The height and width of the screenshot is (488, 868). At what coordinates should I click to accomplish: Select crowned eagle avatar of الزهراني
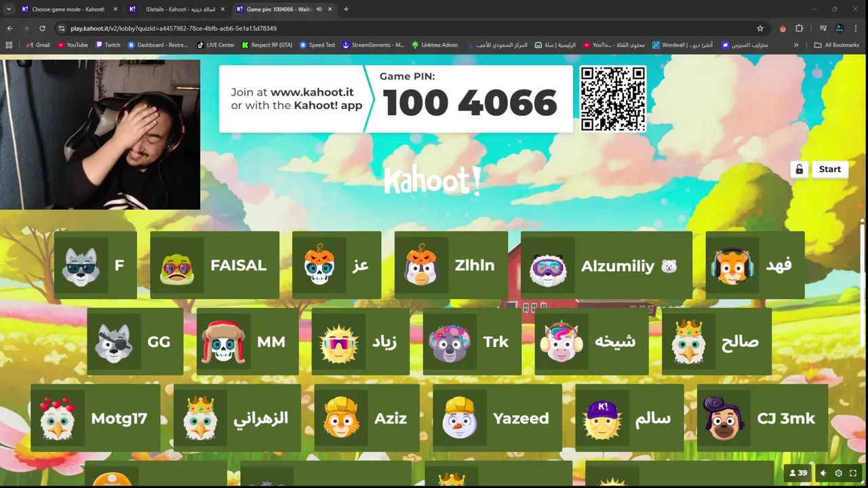click(x=200, y=419)
